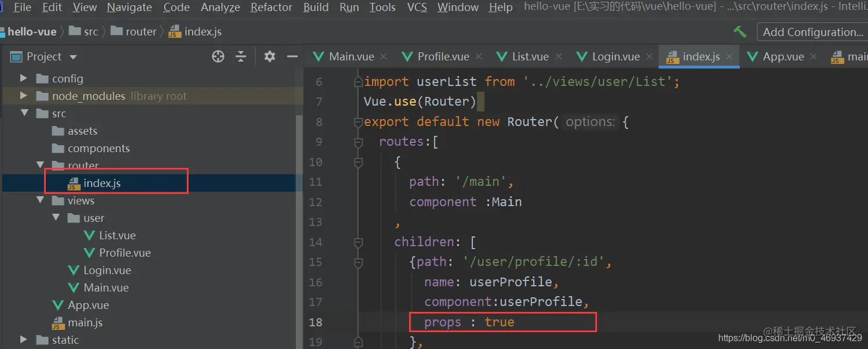Select router in the breadcrumb bar
868x349 pixels.
pyautogui.click(x=134, y=32)
